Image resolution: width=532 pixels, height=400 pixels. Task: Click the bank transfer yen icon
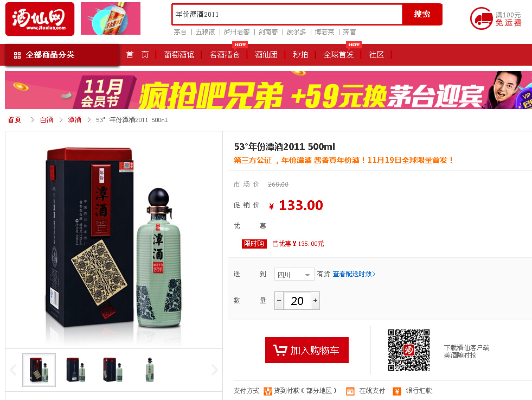tap(396, 391)
